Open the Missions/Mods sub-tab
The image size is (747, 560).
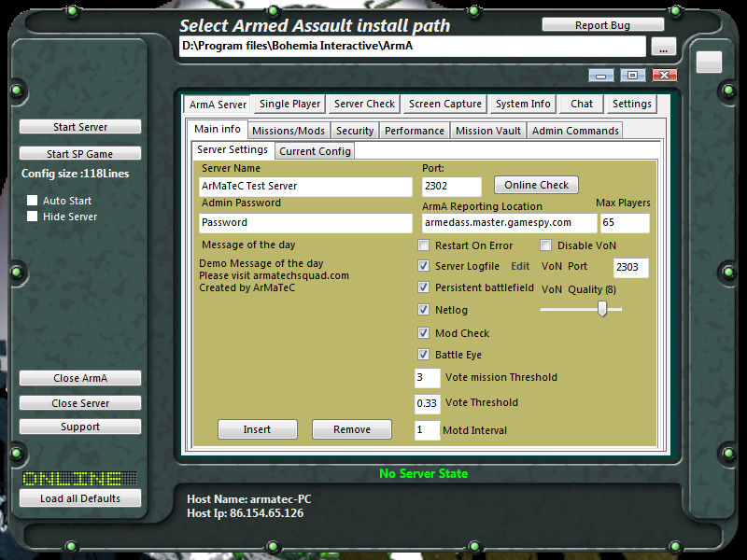click(x=289, y=131)
